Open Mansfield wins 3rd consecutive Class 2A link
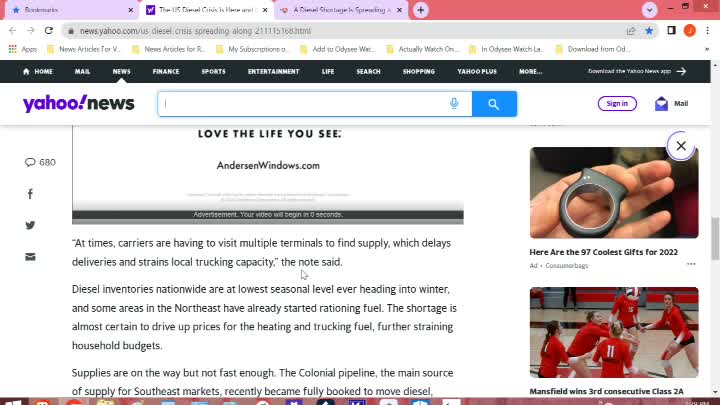 tap(606, 392)
